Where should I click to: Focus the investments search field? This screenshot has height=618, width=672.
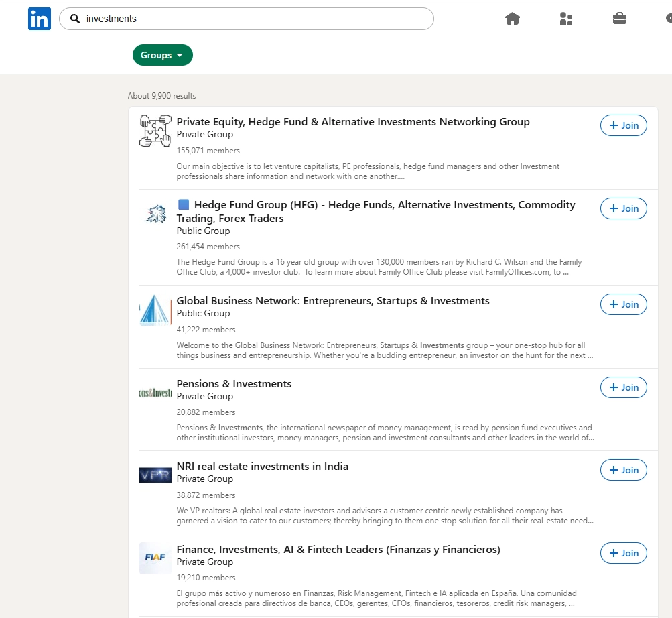point(247,19)
